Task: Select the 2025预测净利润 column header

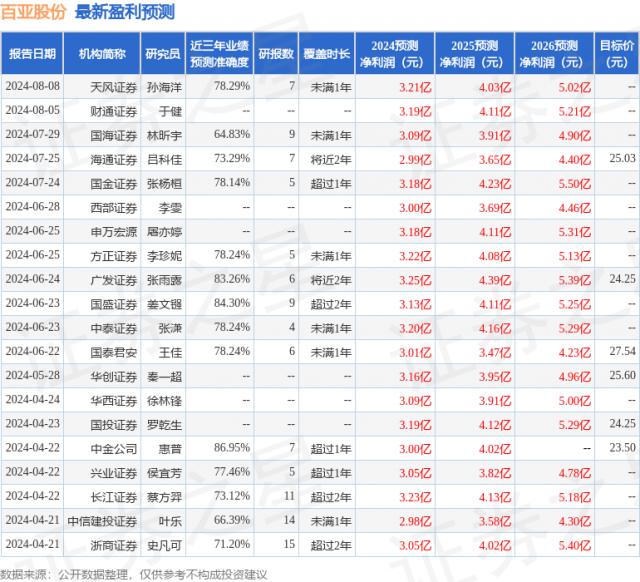Action: pos(474,53)
